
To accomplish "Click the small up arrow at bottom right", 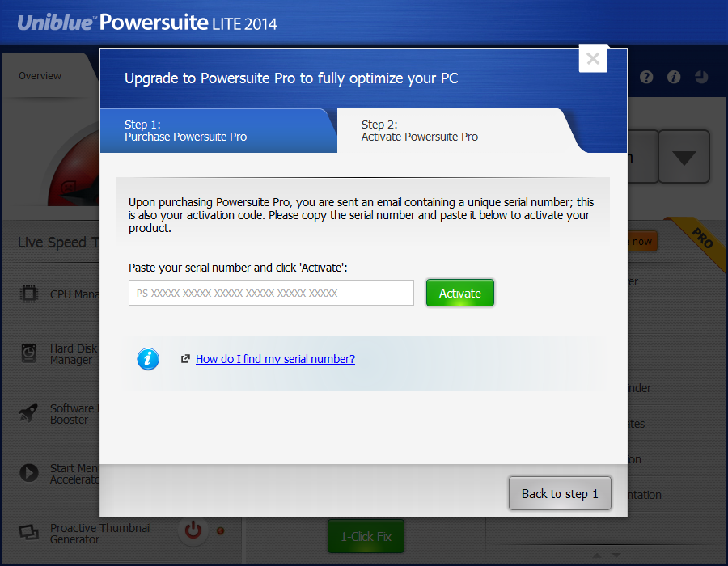I will pos(597,555).
